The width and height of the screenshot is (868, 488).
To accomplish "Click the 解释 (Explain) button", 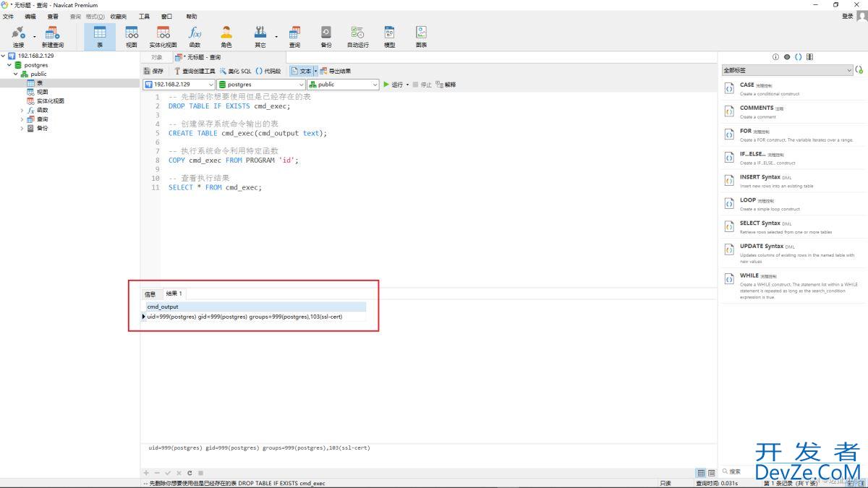I will (446, 85).
